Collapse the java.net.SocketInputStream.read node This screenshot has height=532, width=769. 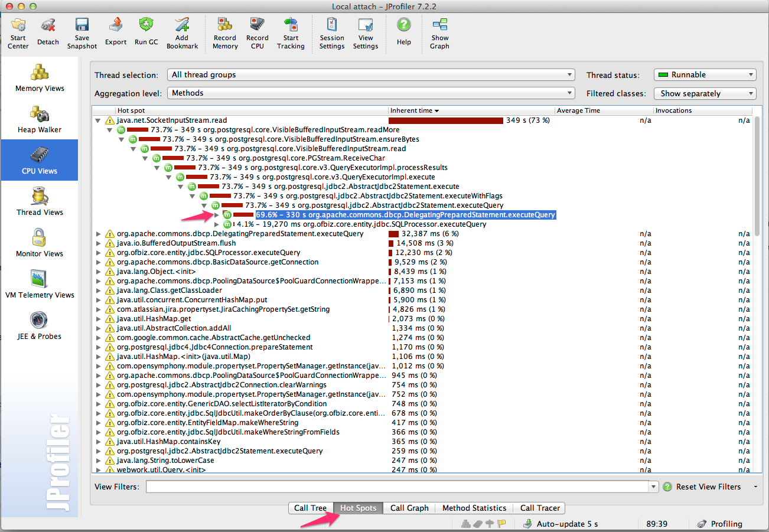tap(98, 120)
